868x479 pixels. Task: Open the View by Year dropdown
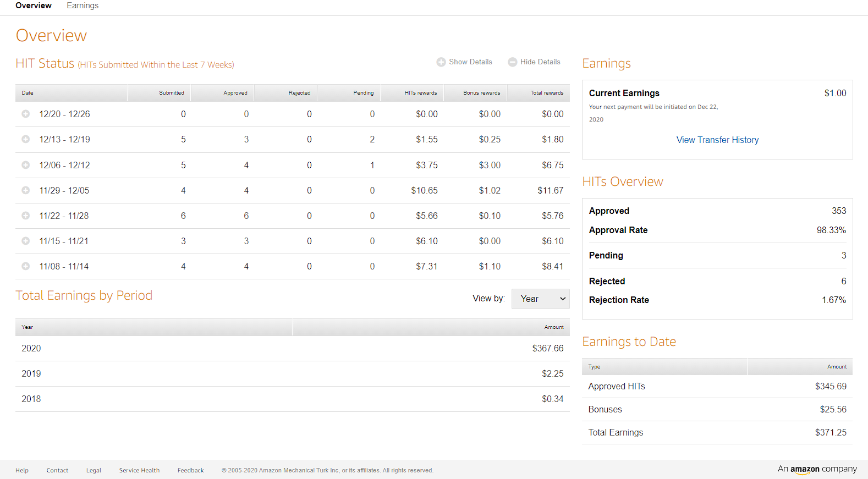click(541, 299)
